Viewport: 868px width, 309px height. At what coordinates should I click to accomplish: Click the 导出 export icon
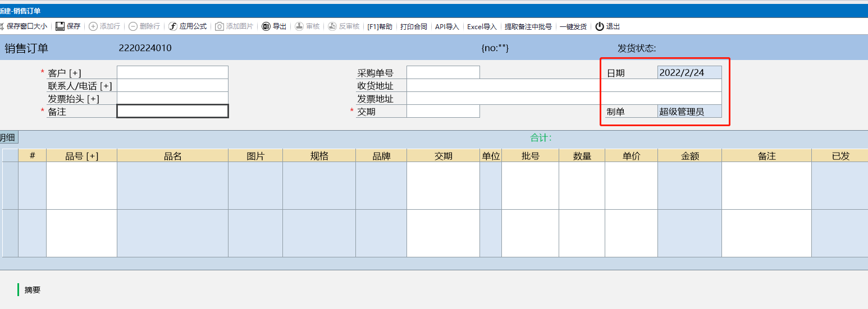click(266, 26)
